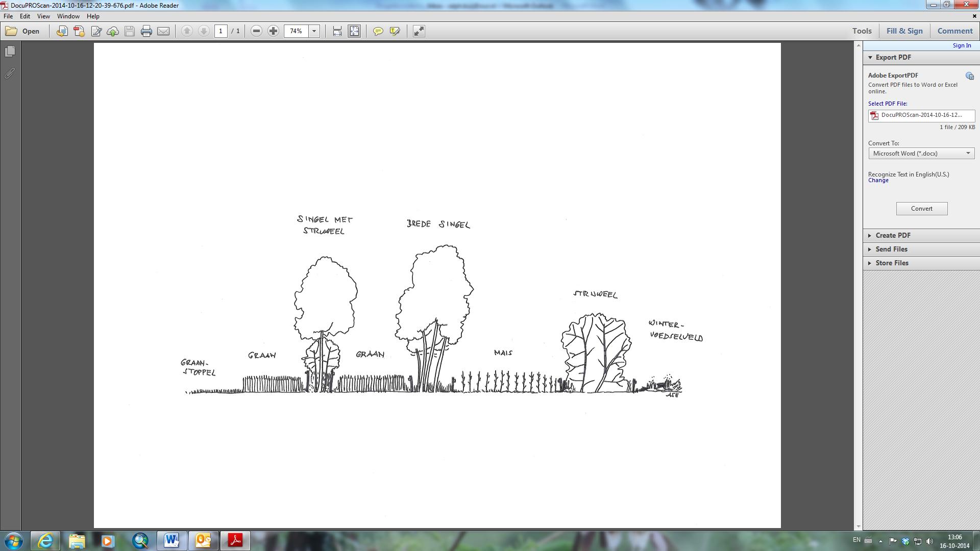Toggle fit to window width scrolling
980x551 pixels.
[x=337, y=31]
